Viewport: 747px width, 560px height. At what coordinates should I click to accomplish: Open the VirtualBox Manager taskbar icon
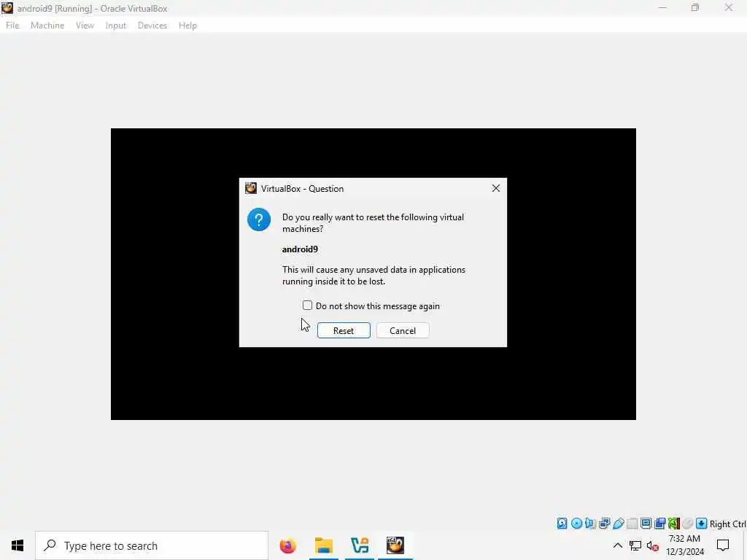click(x=360, y=545)
